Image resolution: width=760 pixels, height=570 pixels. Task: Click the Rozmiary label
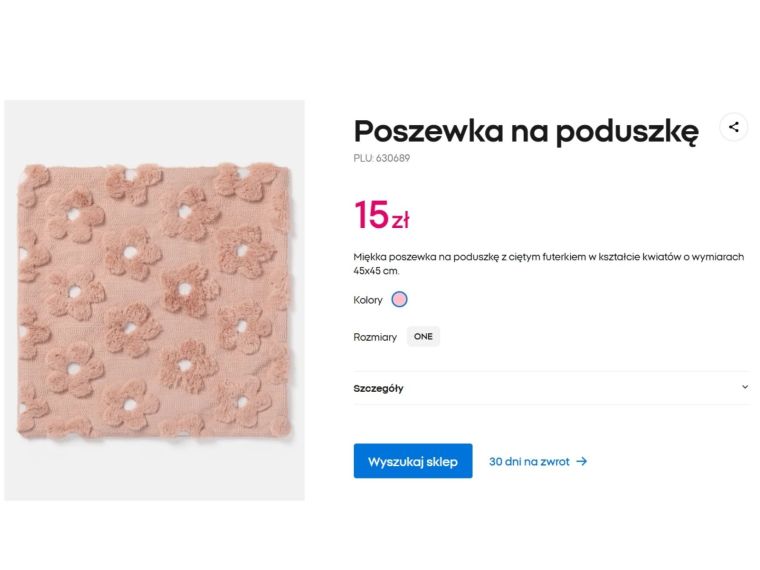click(375, 337)
